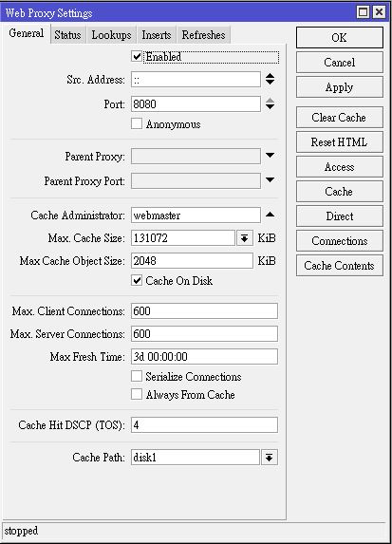Screen dimensions: 392x544
Task: Click the Cancel button
Action: (340, 63)
